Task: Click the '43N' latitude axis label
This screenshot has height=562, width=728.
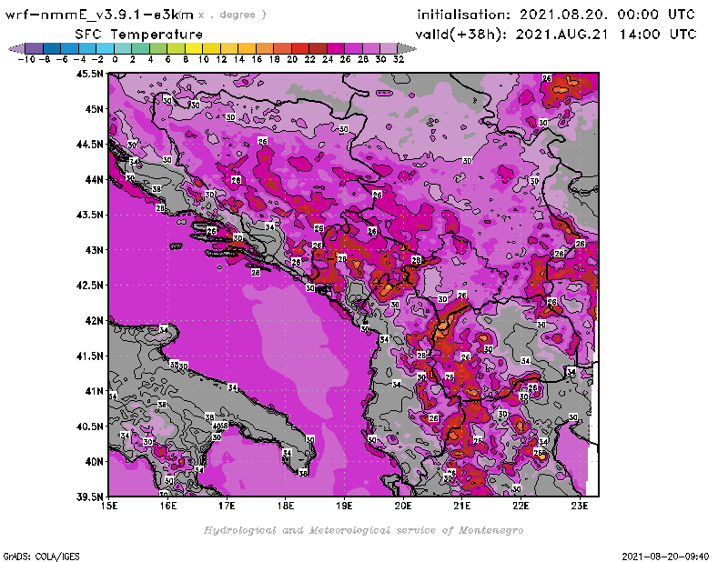Action: click(x=94, y=250)
